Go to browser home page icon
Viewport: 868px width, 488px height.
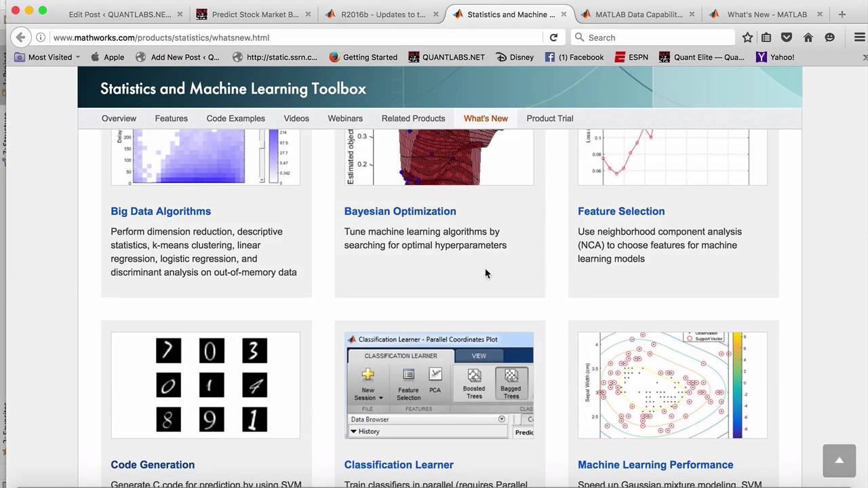(808, 38)
